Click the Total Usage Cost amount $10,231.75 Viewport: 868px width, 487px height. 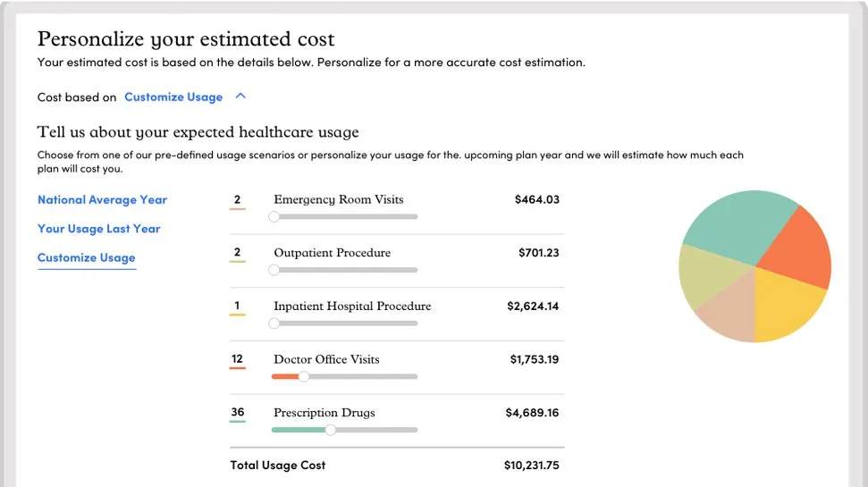[531, 466]
